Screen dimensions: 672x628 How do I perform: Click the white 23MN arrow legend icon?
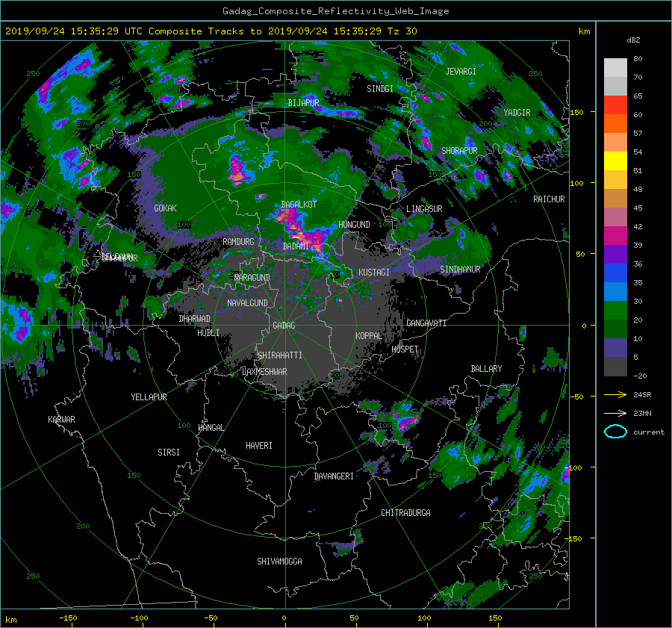click(x=615, y=413)
